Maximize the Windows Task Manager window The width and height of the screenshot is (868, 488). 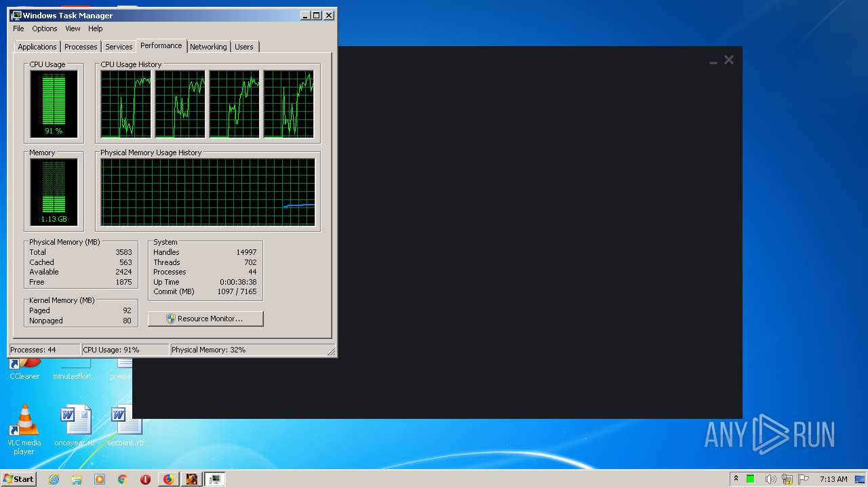317,15
